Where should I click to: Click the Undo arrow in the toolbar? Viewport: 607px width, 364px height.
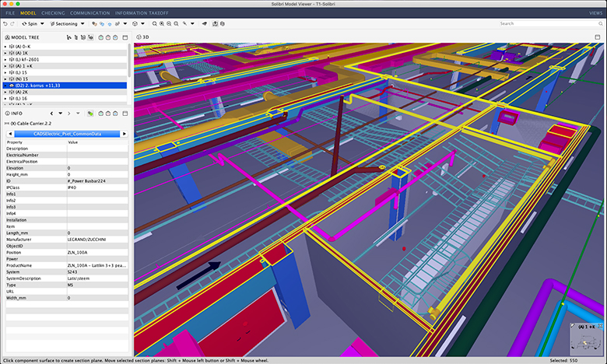click(5, 24)
